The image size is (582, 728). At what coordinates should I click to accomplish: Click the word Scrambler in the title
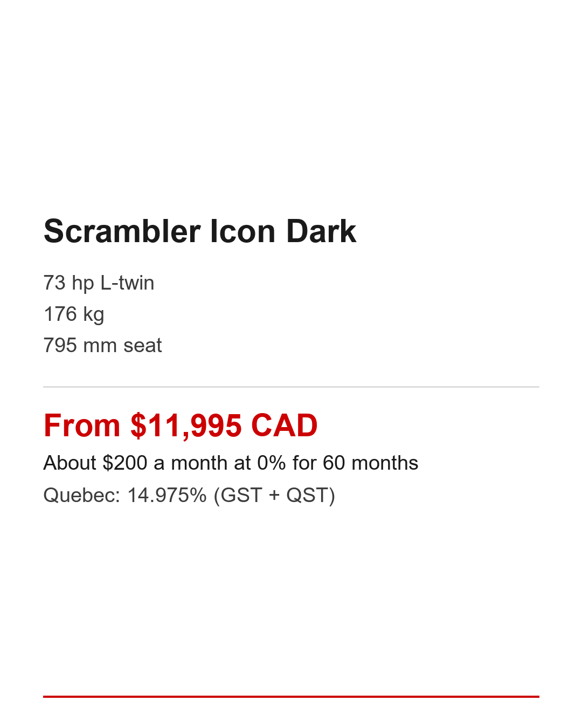pos(122,231)
